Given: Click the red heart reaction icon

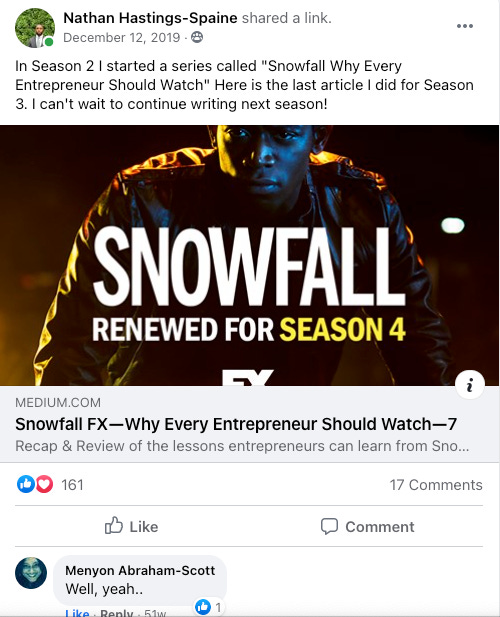Looking at the screenshot, I should (44, 484).
